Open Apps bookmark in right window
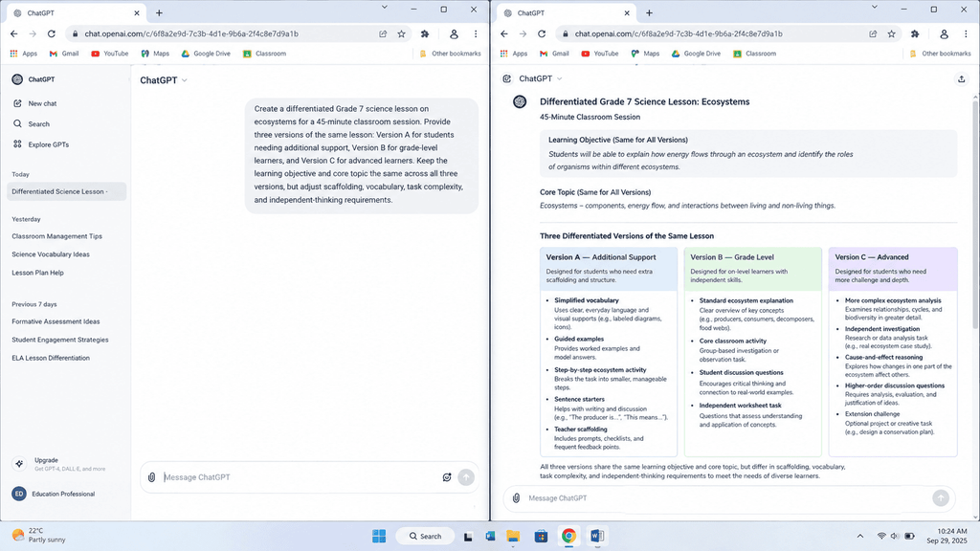This screenshot has width=980, height=551. (514, 54)
